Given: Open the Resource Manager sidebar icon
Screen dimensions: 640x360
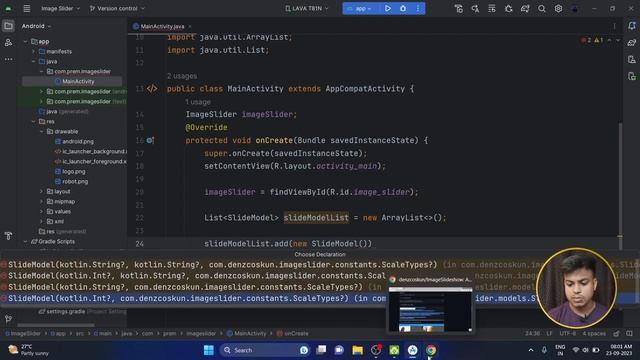Looking at the screenshot, I should 8,42.
